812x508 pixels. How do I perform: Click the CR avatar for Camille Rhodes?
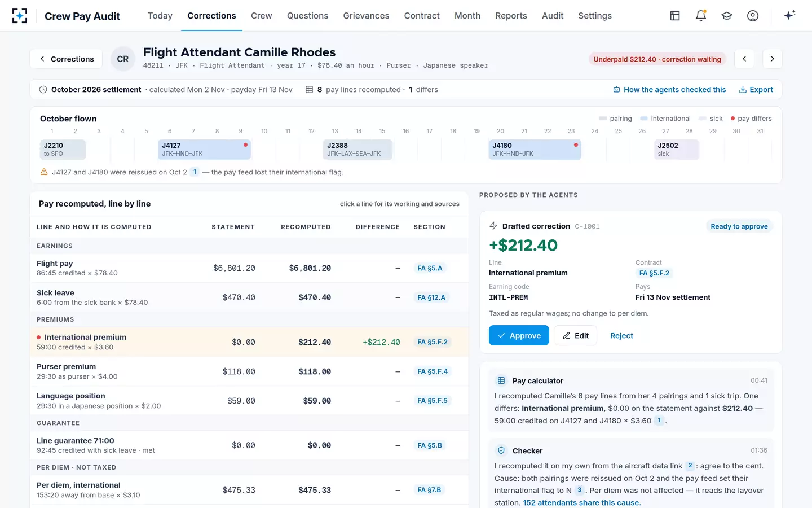tap(123, 59)
